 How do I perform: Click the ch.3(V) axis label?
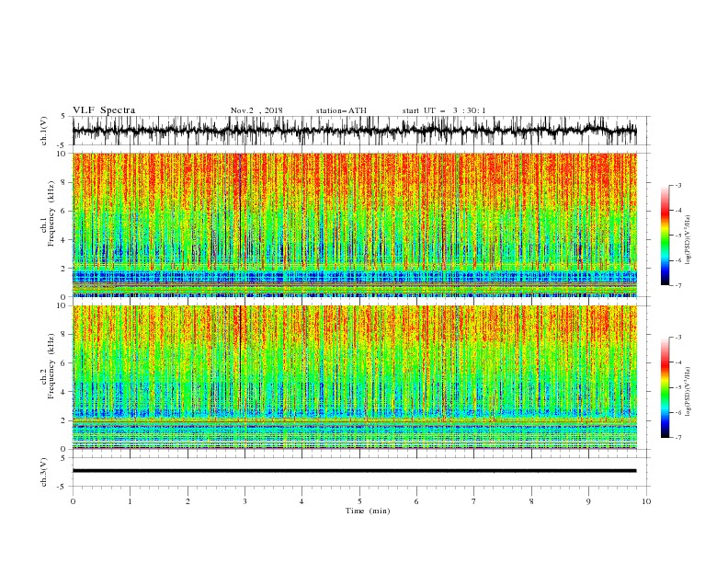coord(44,472)
